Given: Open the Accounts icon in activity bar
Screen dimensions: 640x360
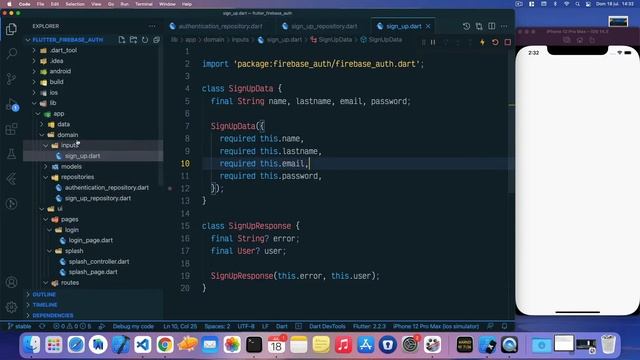Looking at the screenshot, I should pyautogui.click(x=11, y=282).
